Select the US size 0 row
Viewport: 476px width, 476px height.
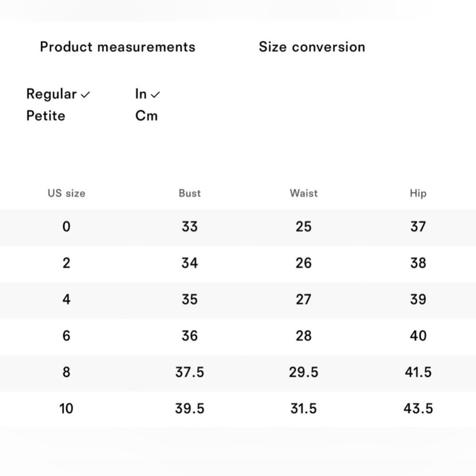tap(66, 227)
